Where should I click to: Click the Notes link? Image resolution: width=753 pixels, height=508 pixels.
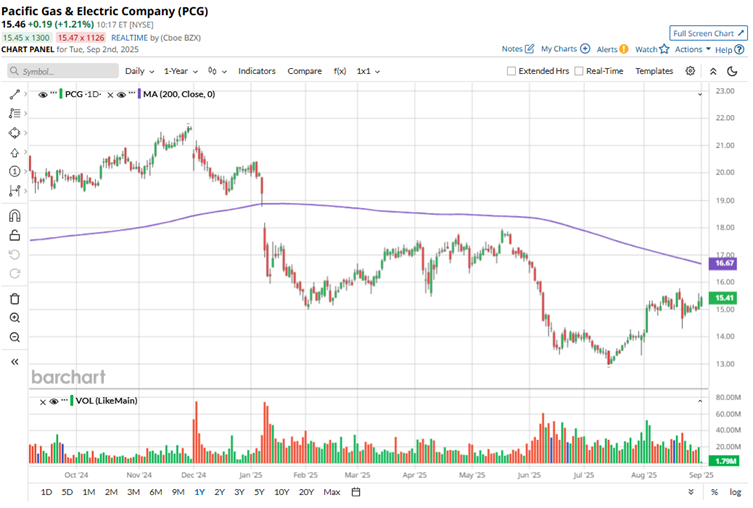[x=512, y=48]
